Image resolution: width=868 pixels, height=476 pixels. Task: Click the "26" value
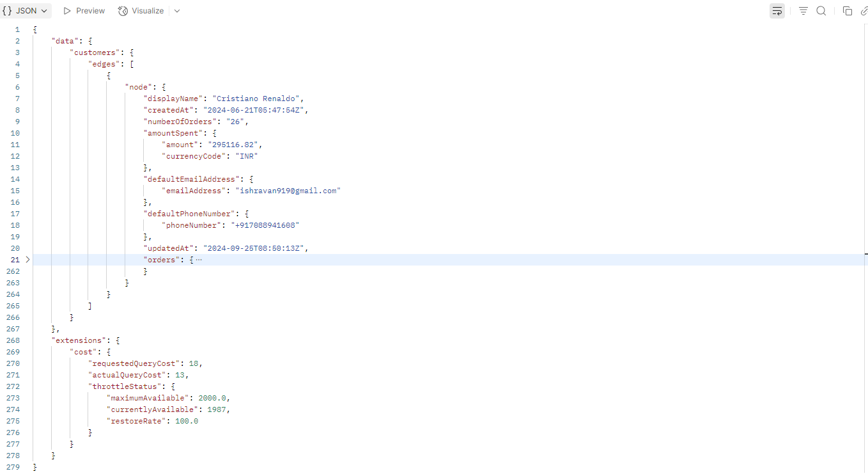click(x=235, y=122)
